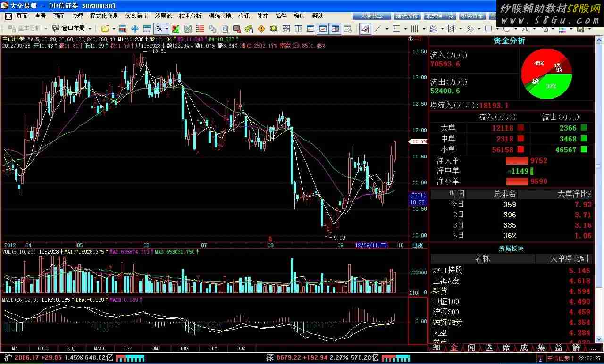The width and height of the screenshot is (604, 364).
Task: Open the 权 button dropdown arrow
Action: point(167,28)
